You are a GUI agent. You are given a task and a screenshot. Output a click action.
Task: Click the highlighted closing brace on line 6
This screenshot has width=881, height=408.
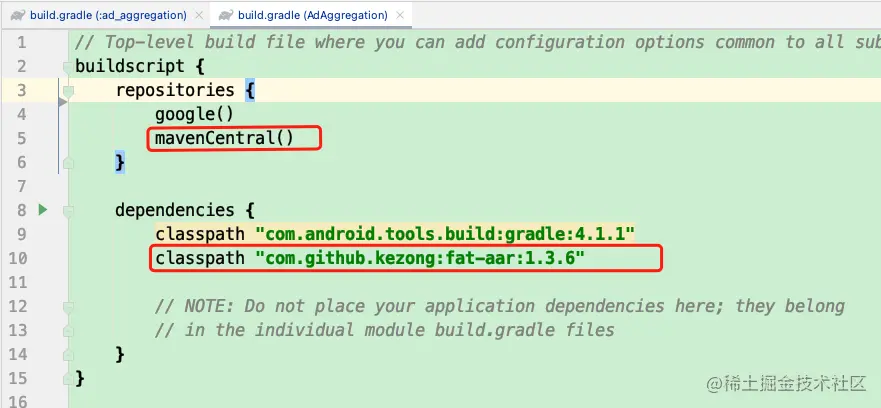tap(120, 162)
